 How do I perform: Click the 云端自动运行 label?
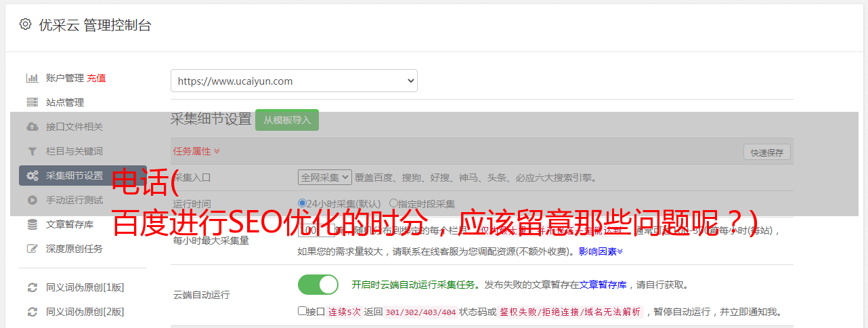click(x=201, y=295)
